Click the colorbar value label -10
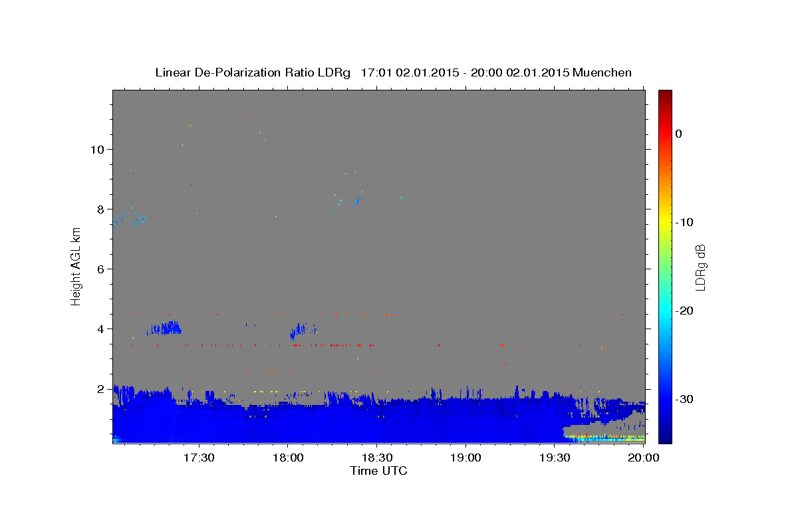Viewport: 798px width, 532px height. pos(685,222)
